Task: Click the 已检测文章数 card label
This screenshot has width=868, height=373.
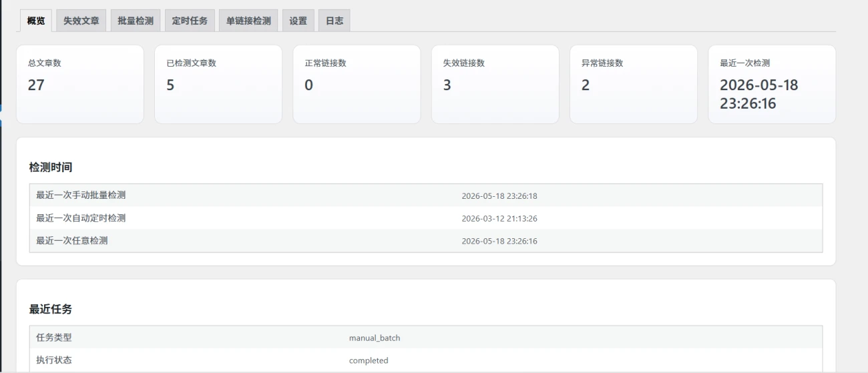Action: (191, 63)
